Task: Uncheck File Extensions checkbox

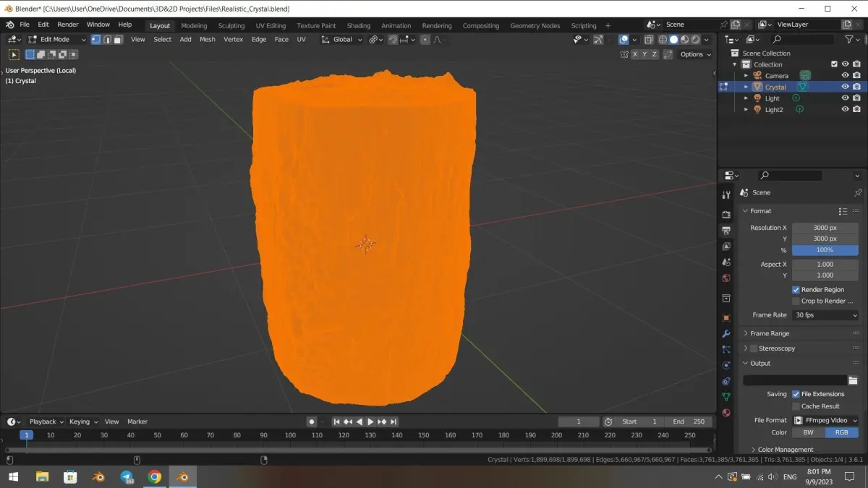Action: (x=796, y=394)
